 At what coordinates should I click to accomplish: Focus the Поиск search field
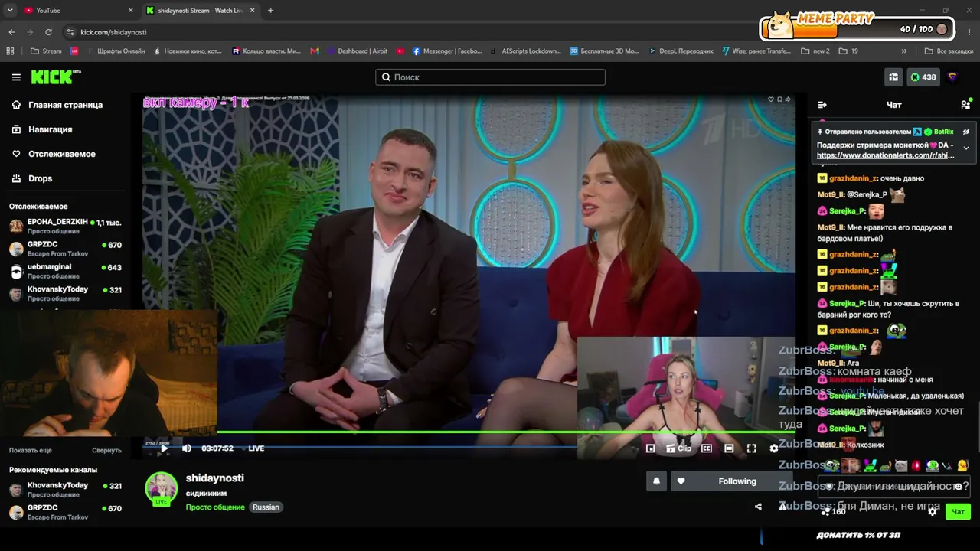(490, 77)
